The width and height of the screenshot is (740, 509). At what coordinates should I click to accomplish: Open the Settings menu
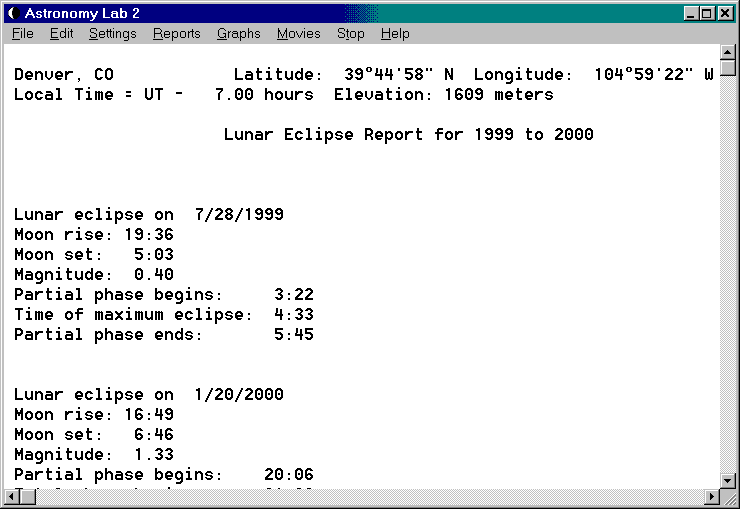point(112,33)
